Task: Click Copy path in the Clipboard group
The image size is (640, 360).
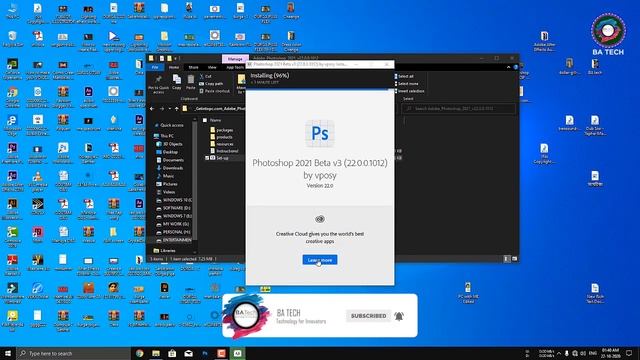Action: (x=211, y=84)
